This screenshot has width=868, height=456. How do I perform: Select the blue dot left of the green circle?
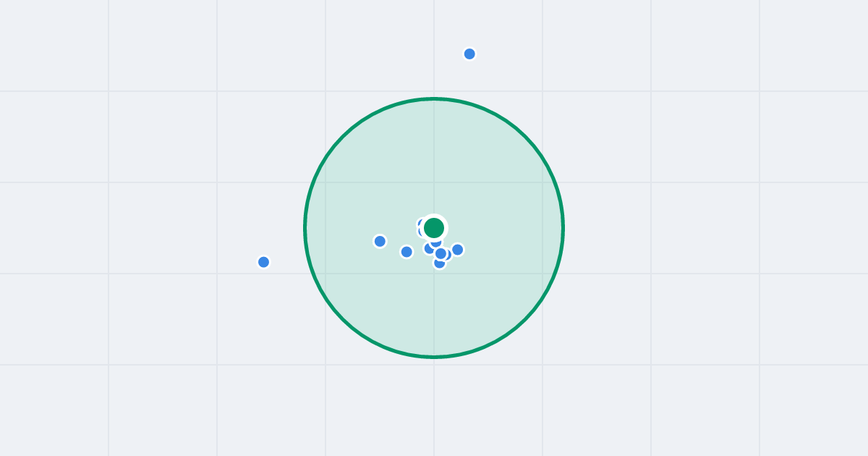point(263,262)
